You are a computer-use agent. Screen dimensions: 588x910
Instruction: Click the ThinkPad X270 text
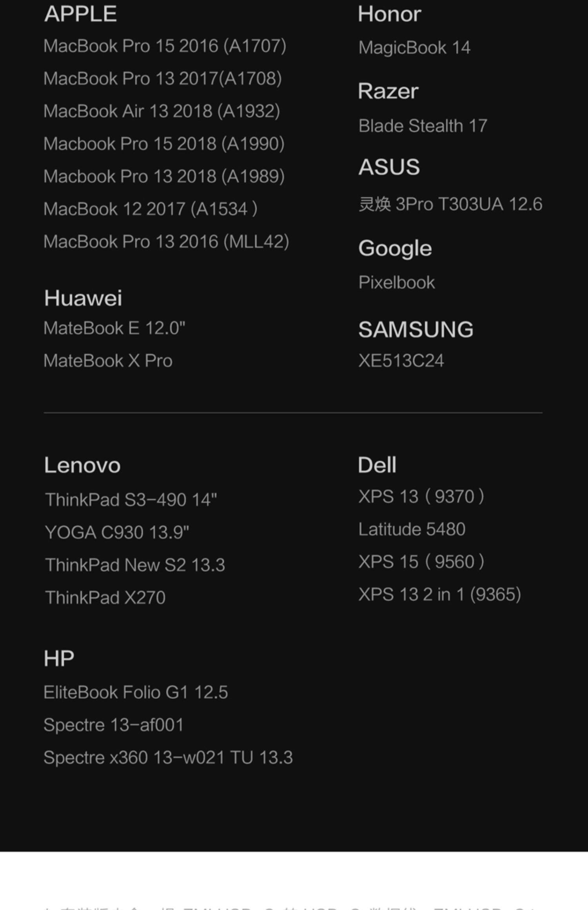[x=105, y=598]
